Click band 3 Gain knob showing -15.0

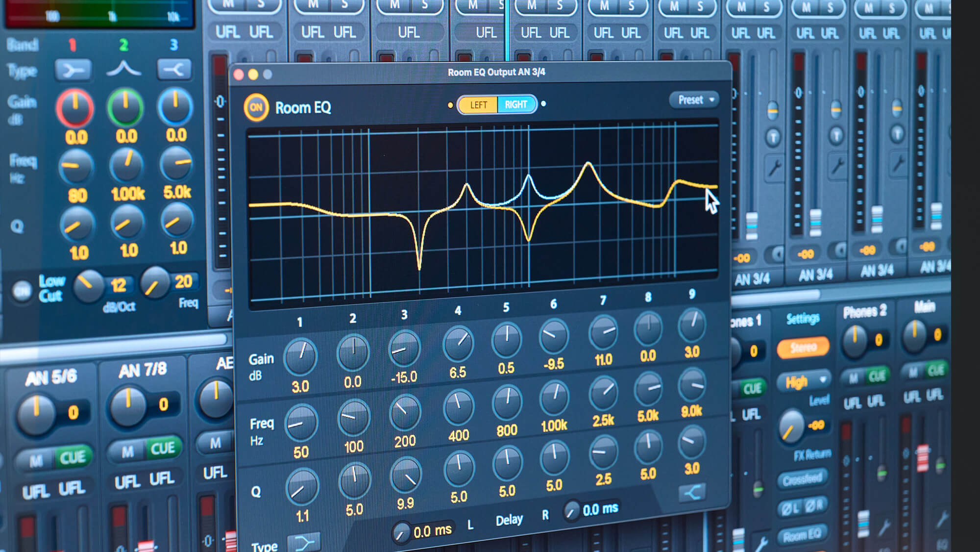(x=404, y=349)
